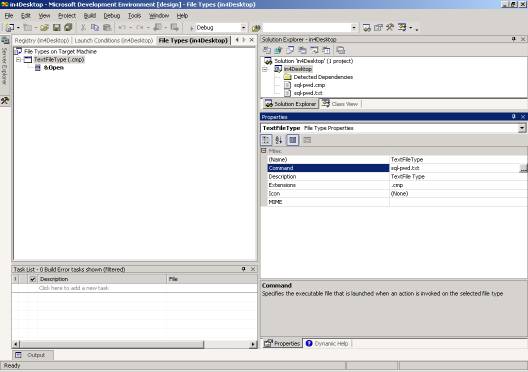The height and width of the screenshot is (372, 528).
Task: Open the empty find combo box dropdown
Action: click(x=354, y=28)
